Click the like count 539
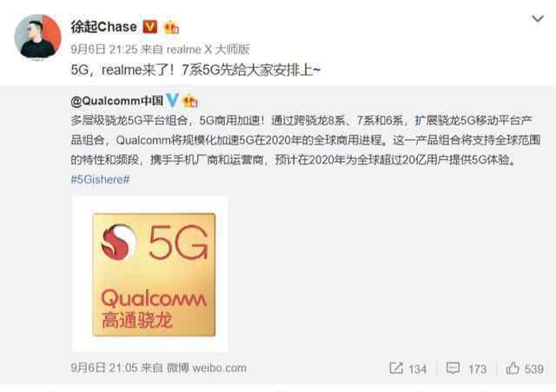Image resolution: width=556 pixels, height=392 pixels. (534, 369)
